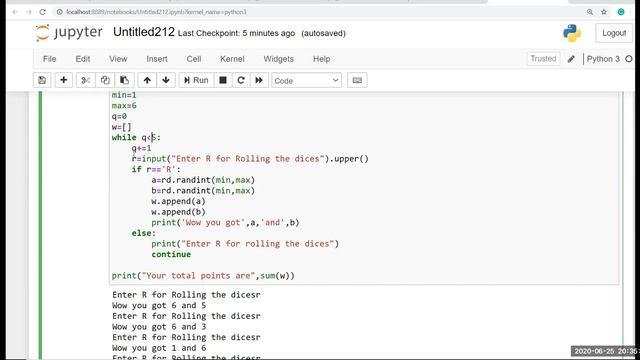Open the View menu

click(118, 59)
